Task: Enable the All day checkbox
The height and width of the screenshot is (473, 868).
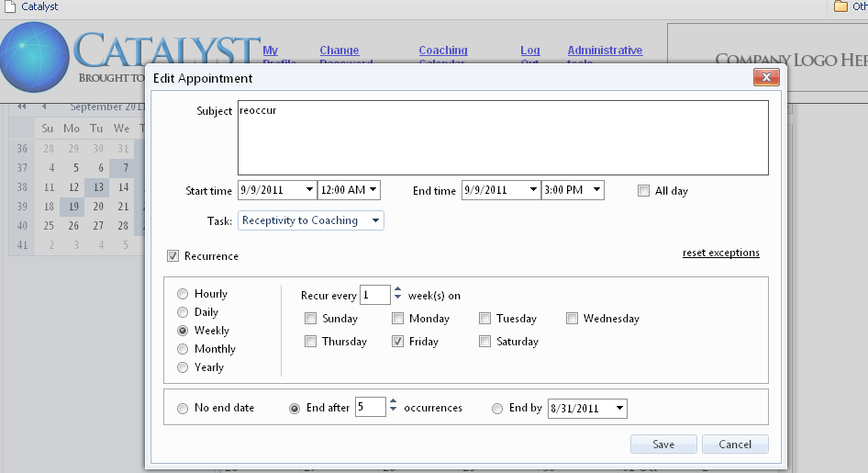Action: click(x=644, y=191)
